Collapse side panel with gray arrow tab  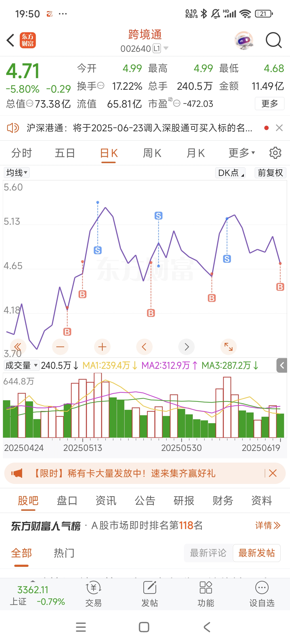tap(282, 365)
